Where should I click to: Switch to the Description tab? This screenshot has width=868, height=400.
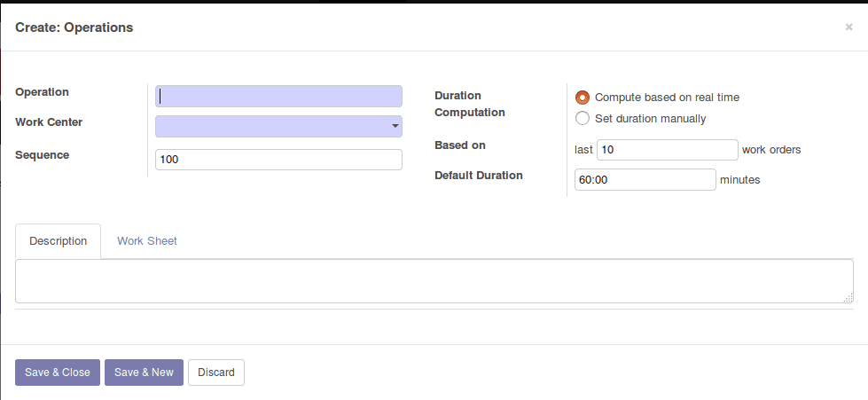[59, 241]
